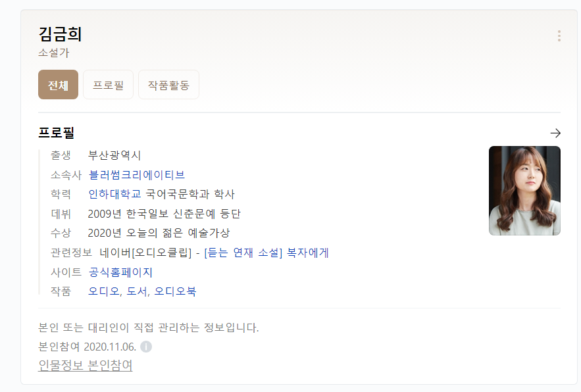Click the 2020년 오늘의 젊은 예술가상 award text
Screen dimensions: 581x392
point(159,233)
